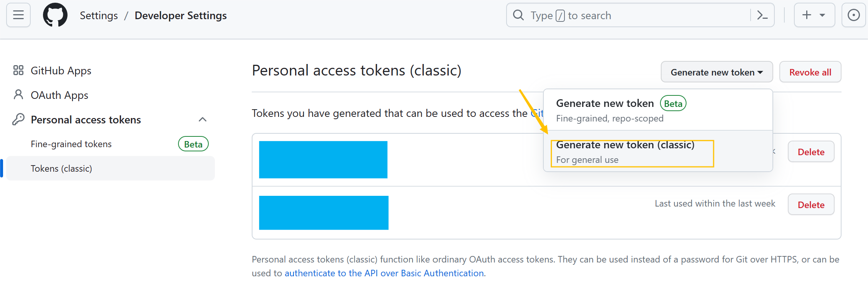The height and width of the screenshot is (292, 868).
Task: Click the Revoke all button
Action: tap(810, 72)
